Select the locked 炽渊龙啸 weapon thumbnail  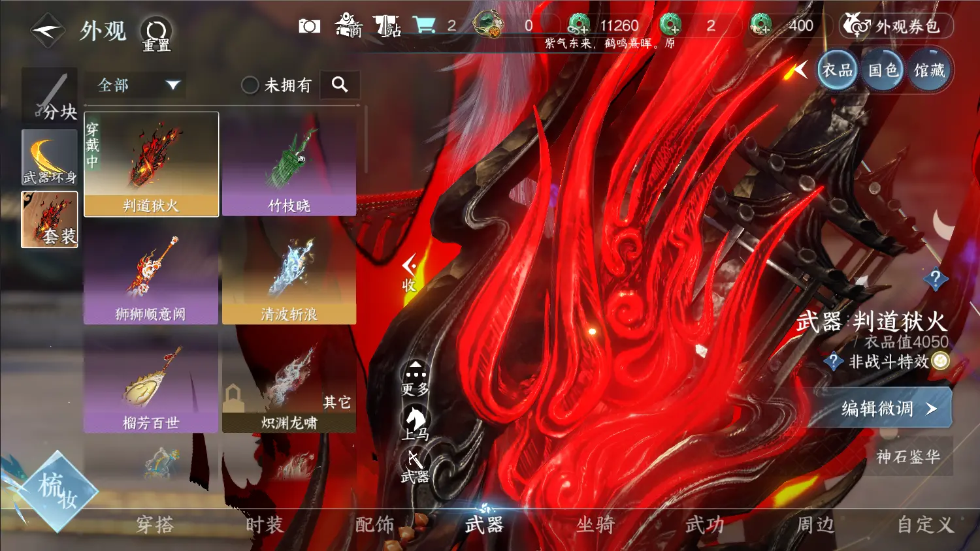pyautogui.click(x=289, y=381)
